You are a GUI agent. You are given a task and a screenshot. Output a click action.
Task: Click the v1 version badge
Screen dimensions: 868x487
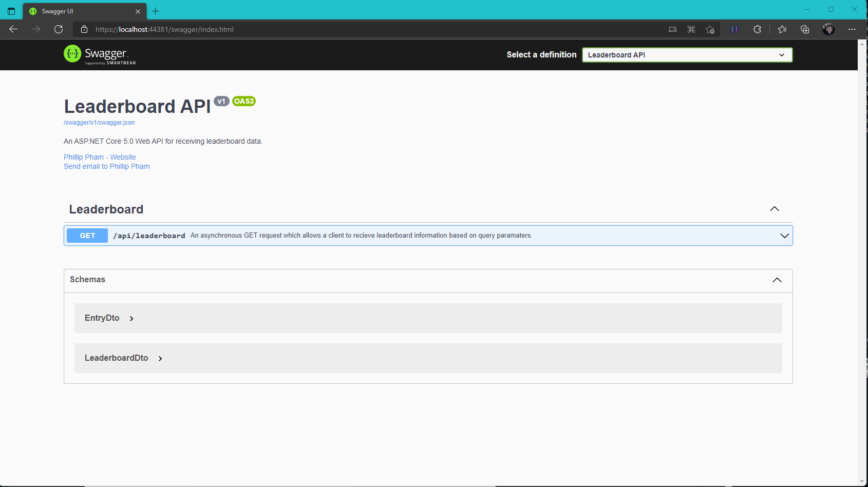[221, 101]
